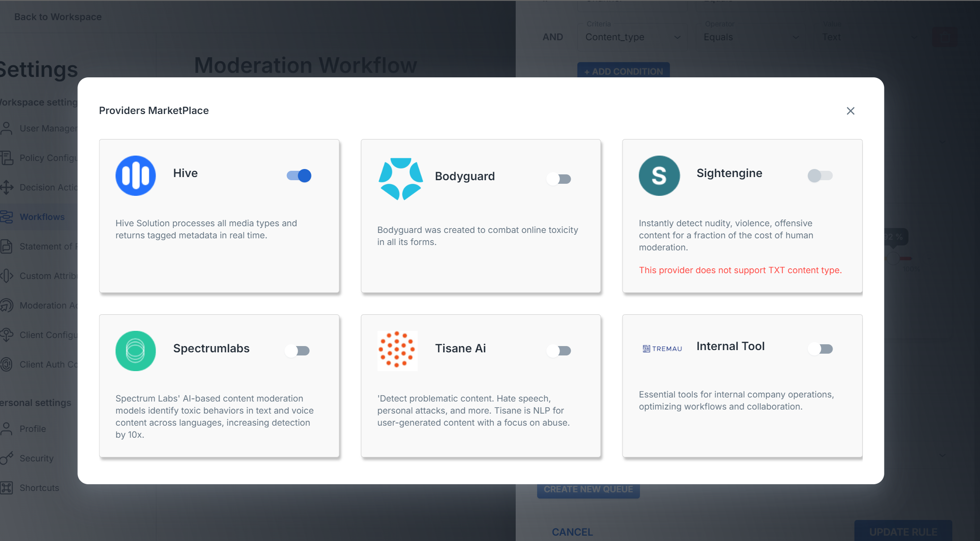Click the Client Configuration cloud icon
The width and height of the screenshot is (980, 541).
(7, 335)
